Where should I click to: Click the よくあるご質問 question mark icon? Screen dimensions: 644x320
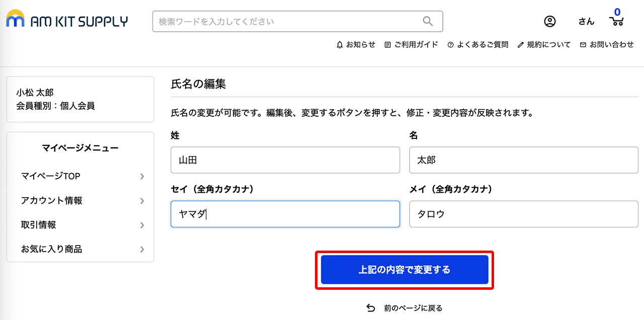pos(449,44)
